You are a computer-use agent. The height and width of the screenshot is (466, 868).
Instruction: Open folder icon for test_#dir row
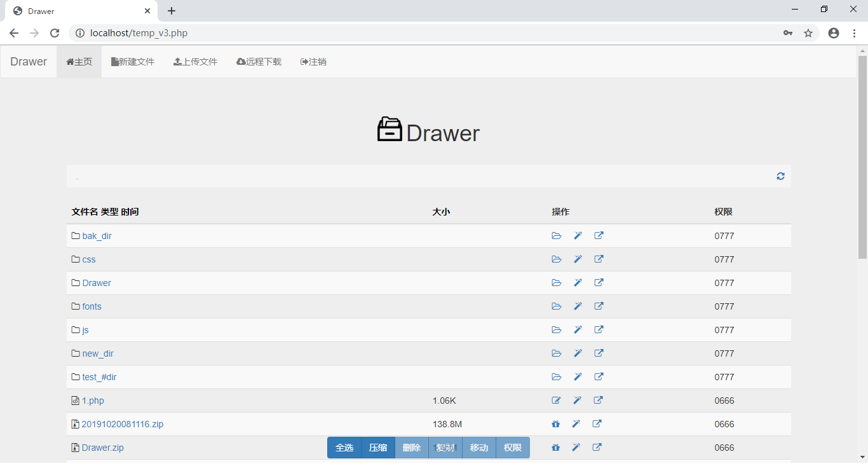click(x=557, y=377)
